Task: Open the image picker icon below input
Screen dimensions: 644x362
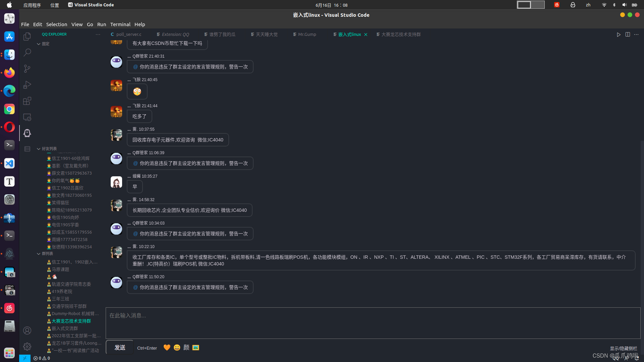Action: click(196, 348)
